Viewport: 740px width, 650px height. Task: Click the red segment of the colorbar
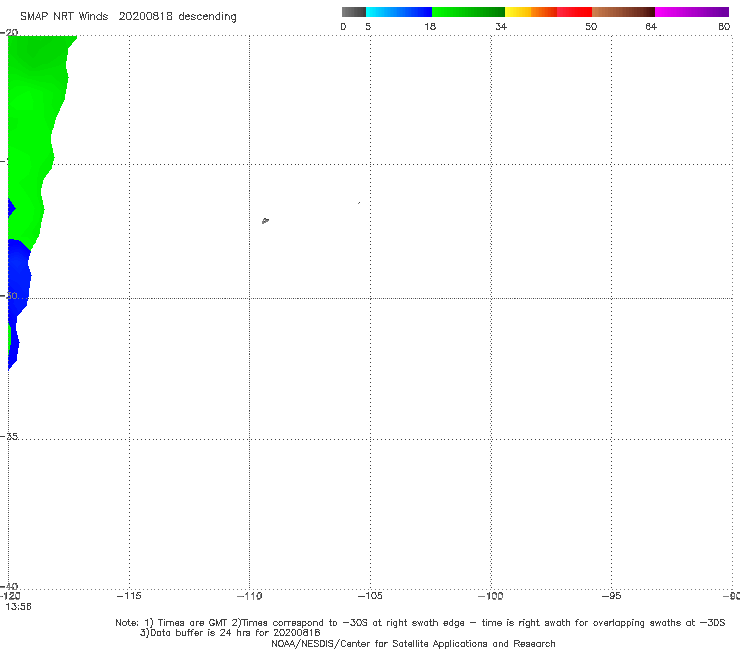[x=574, y=12]
